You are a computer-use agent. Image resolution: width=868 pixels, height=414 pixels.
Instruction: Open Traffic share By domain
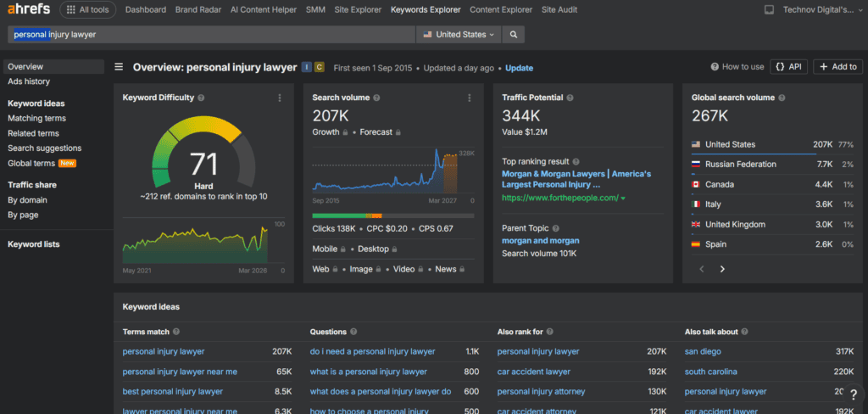(x=27, y=200)
